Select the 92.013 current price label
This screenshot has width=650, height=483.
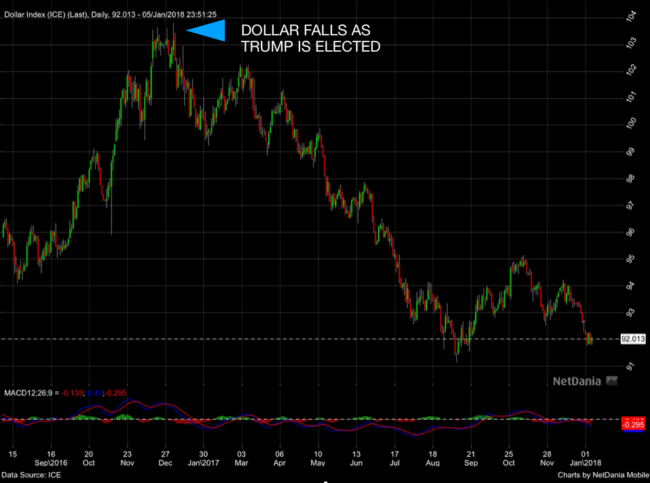point(633,340)
